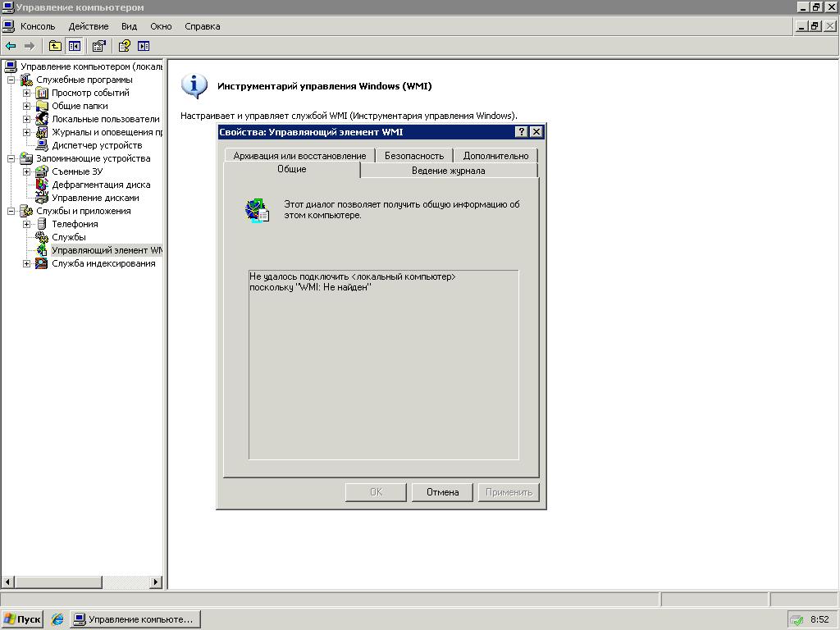The height and width of the screenshot is (630, 840).
Task: Switch to the Ведение журнала tab
Action: pos(449,171)
